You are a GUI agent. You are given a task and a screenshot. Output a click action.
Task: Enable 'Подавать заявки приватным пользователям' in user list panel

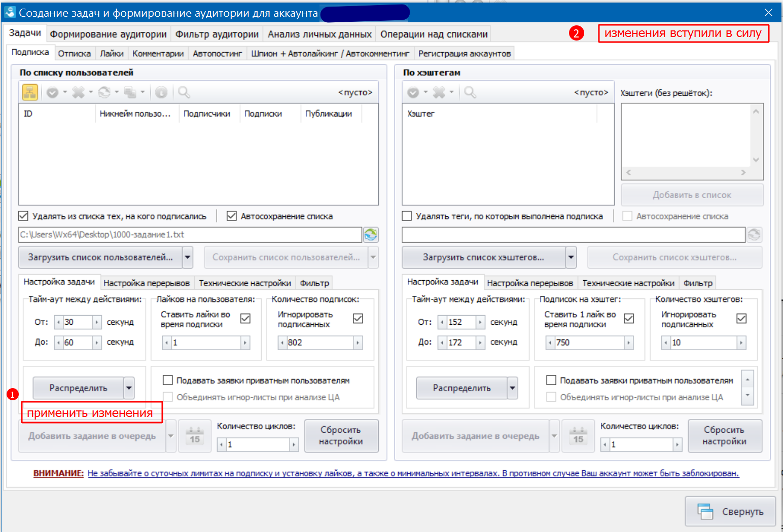click(x=168, y=380)
